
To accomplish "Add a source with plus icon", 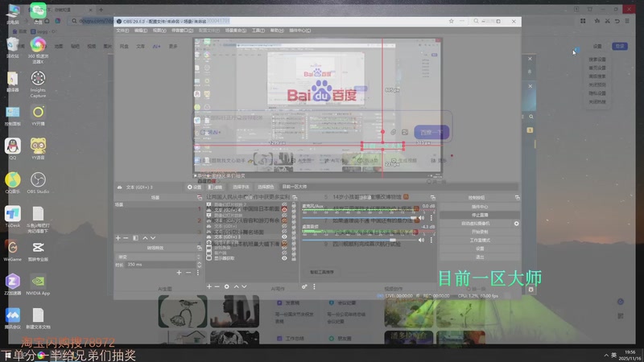I will pyautogui.click(x=209, y=286).
